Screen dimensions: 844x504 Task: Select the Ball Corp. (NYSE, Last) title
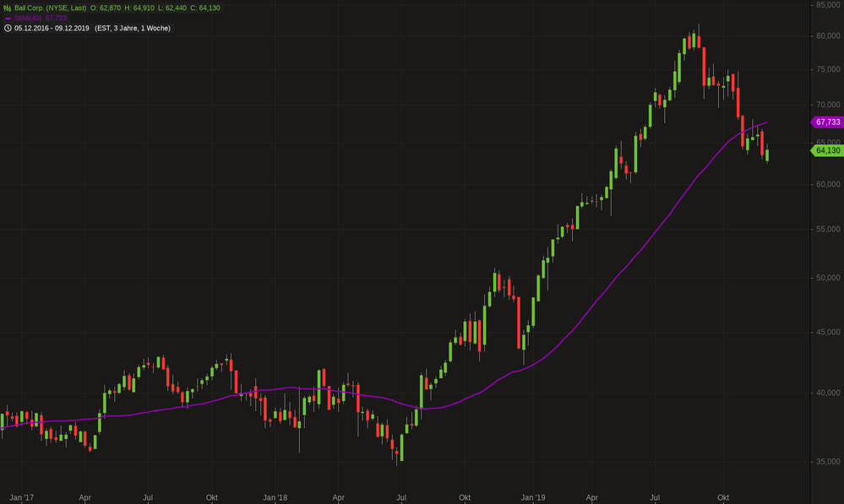click(50, 8)
